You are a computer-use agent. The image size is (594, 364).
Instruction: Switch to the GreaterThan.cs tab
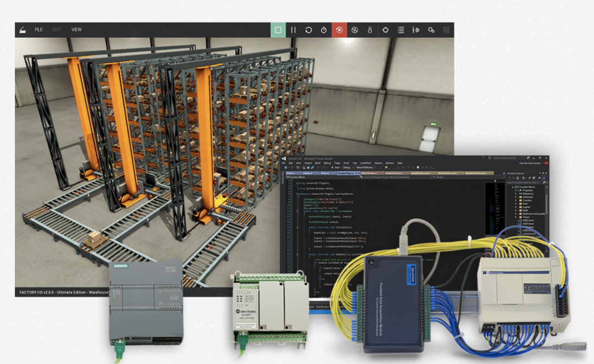coord(344,174)
